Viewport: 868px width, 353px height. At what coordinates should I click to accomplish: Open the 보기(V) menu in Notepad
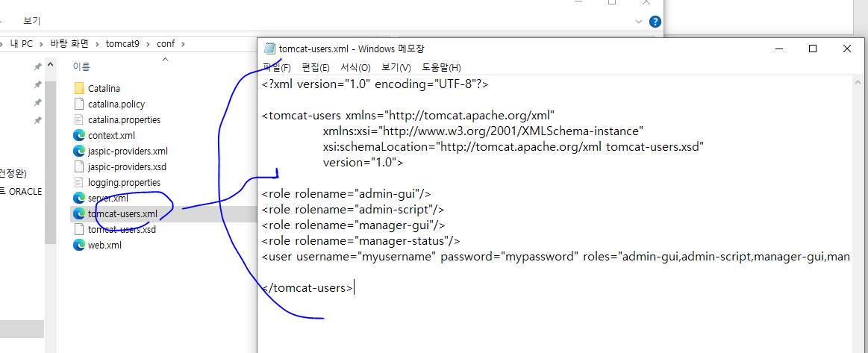pyautogui.click(x=396, y=67)
